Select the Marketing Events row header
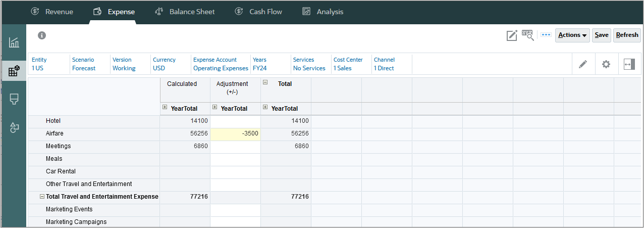The width and height of the screenshot is (644, 228). coord(94,210)
